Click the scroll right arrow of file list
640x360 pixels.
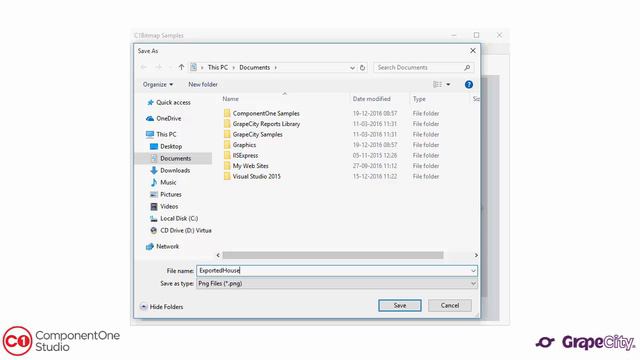476,255
